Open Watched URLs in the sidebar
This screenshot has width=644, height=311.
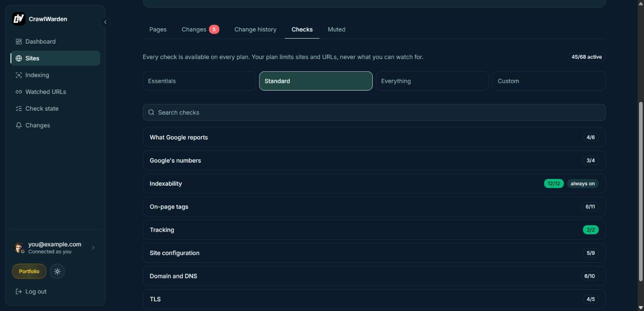(55, 92)
